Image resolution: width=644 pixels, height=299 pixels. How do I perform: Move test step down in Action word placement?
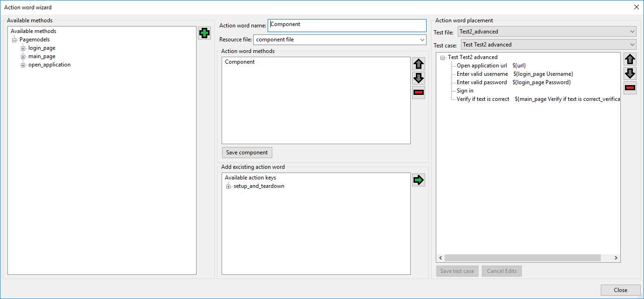tap(630, 73)
